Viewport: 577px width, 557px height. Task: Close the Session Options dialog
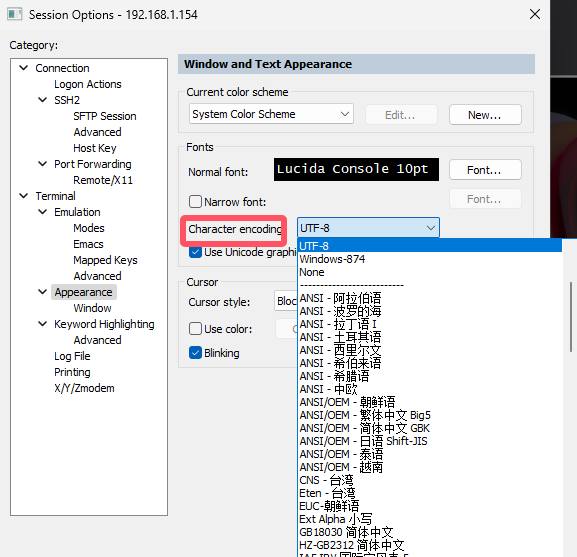(x=535, y=14)
